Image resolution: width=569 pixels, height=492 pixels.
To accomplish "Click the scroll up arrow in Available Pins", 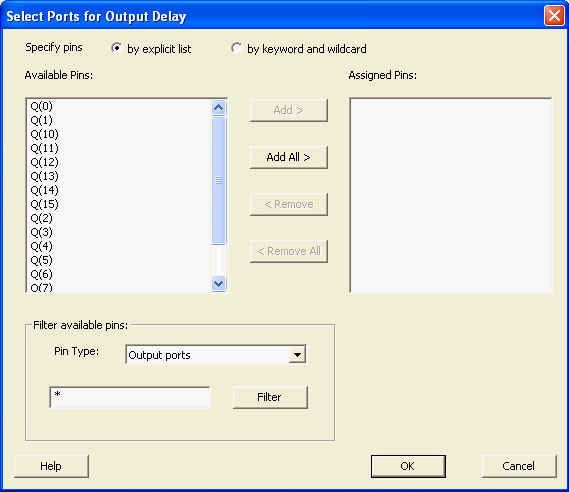I will tap(218, 107).
